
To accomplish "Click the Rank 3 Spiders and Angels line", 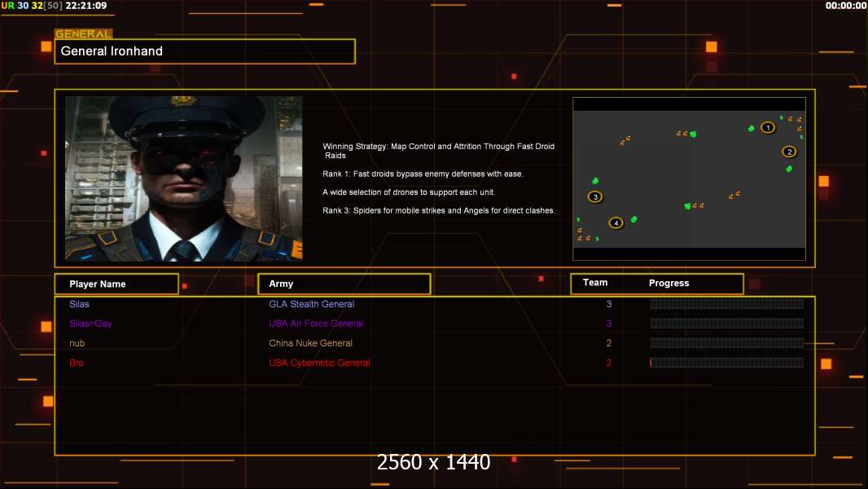I will click(438, 210).
